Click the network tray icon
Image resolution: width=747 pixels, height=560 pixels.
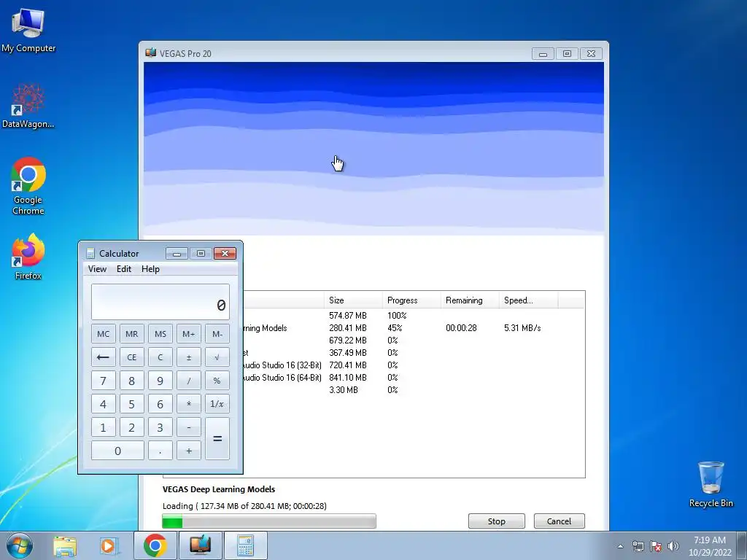click(x=638, y=546)
